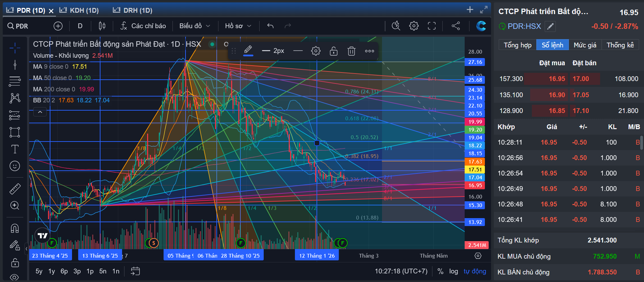The image size is (644, 282).
Task: Select the crosshair cursor tool
Action: coord(15,48)
